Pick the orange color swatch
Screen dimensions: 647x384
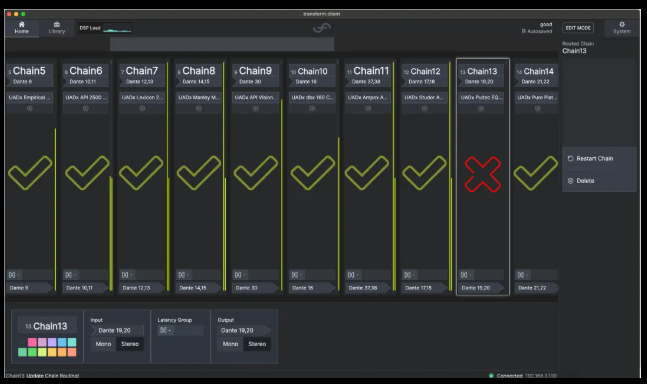click(62, 352)
